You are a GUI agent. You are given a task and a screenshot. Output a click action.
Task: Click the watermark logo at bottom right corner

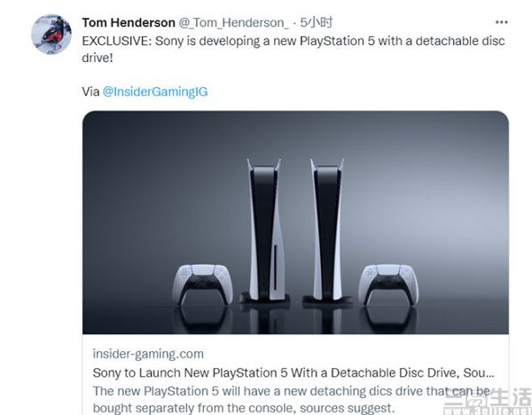(x=488, y=402)
